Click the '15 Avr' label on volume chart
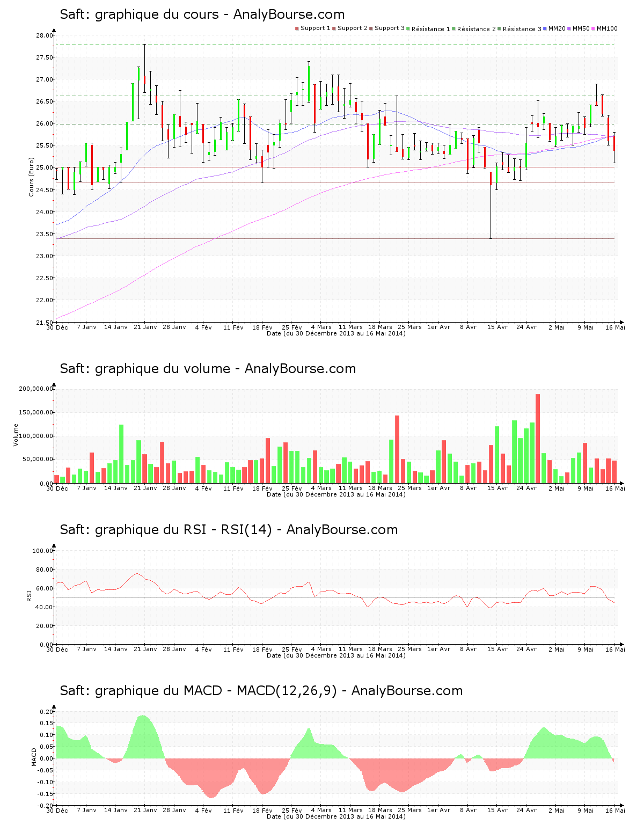This screenshot has width=644, height=832. tap(497, 488)
